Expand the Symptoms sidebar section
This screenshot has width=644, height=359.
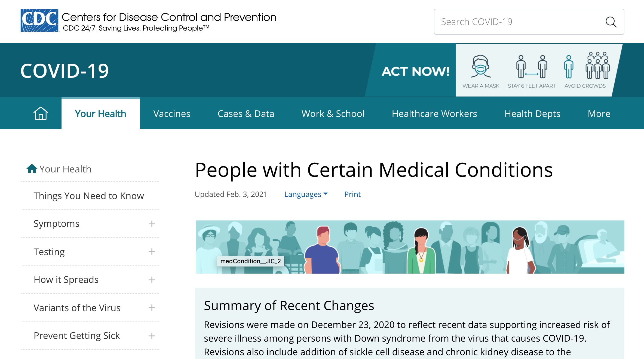point(152,224)
